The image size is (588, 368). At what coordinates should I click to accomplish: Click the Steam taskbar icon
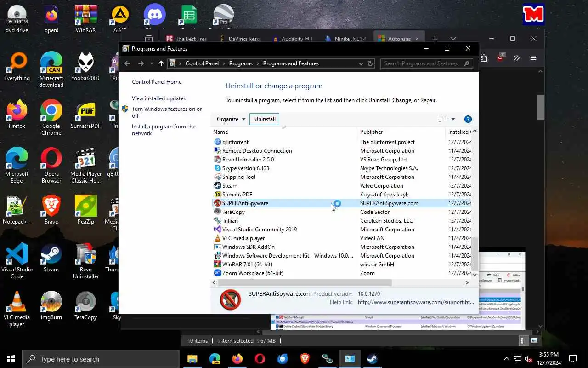tap(372, 359)
